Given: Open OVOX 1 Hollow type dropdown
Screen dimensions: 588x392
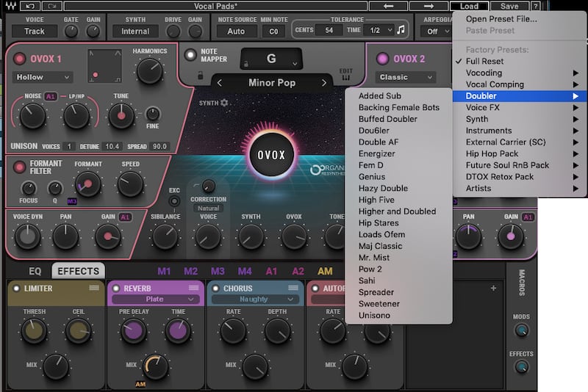Looking at the screenshot, I should click(x=43, y=77).
